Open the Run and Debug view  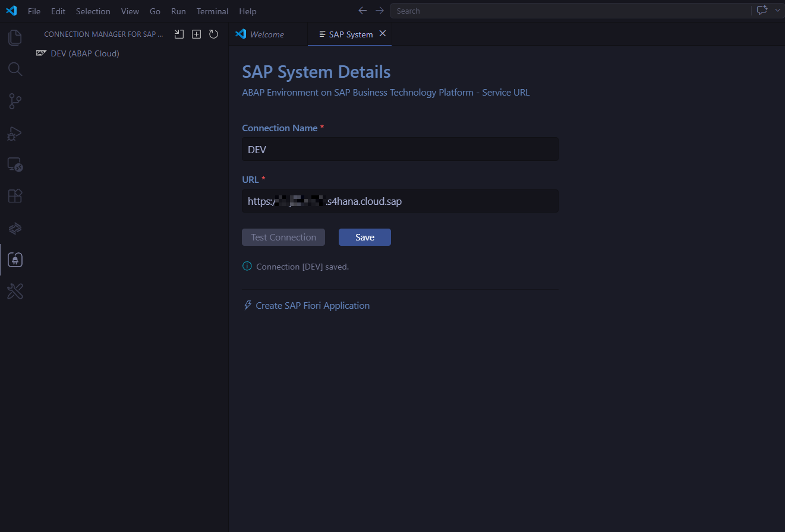click(x=15, y=133)
